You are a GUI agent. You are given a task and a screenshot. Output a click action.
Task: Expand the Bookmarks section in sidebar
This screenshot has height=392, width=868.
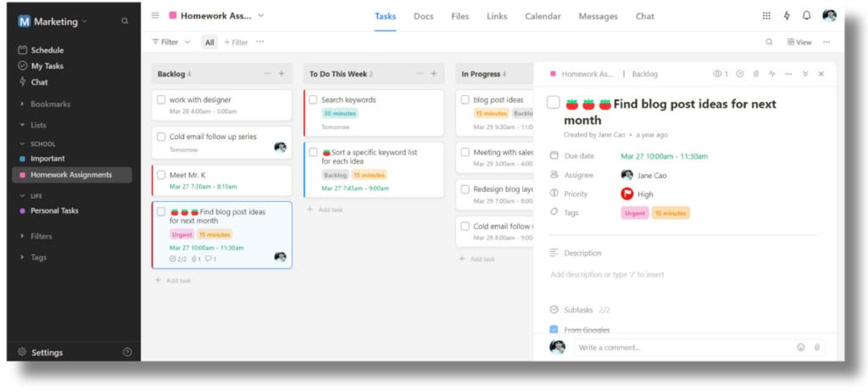[23, 104]
